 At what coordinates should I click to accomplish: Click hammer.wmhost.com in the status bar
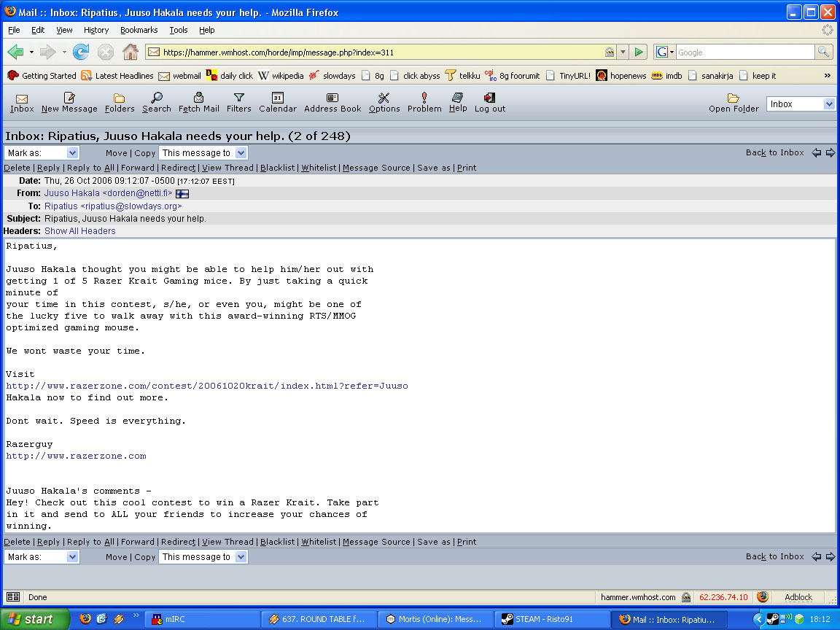(638, 597)
